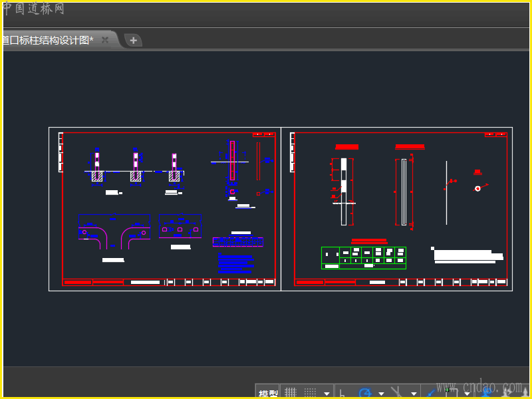Click the green rebar quantity table in right sheet
This screenshot has width=532, height=399.
pyautogui.click(x=364, y=258)
